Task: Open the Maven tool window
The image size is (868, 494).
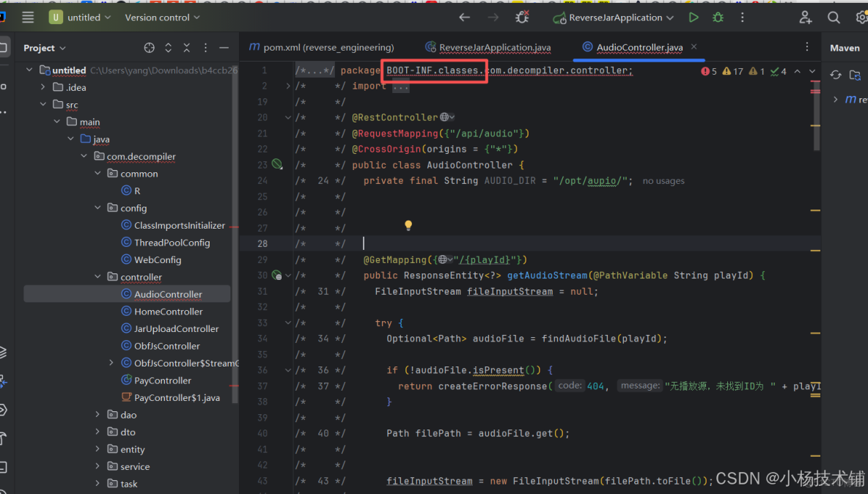Action: tap(845, 48)
